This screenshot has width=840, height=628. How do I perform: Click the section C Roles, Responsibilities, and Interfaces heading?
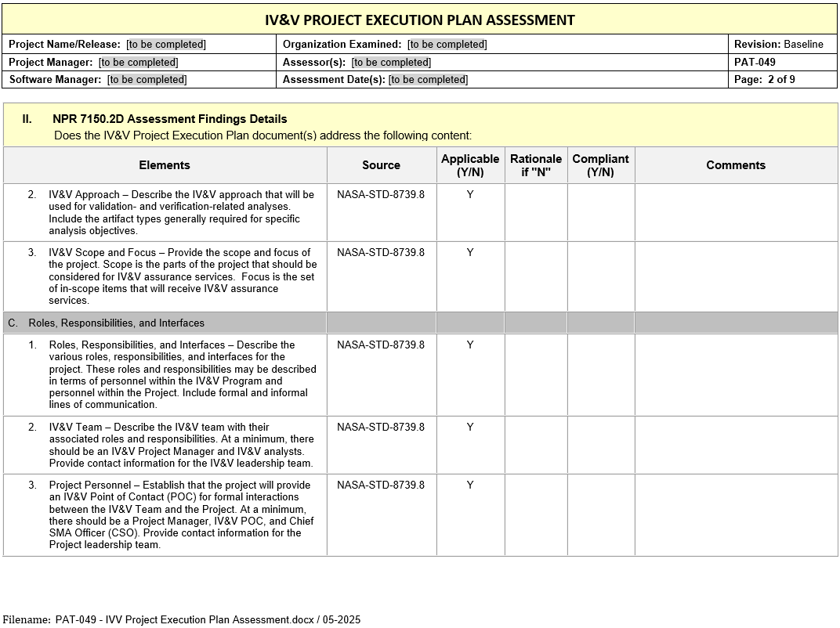116,323
